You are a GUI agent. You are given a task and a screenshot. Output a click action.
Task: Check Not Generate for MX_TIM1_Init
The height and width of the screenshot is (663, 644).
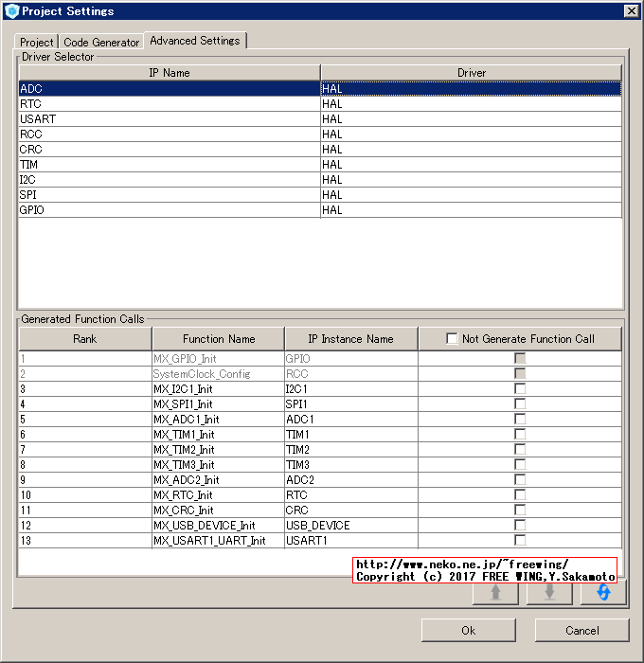click(520, 434)
